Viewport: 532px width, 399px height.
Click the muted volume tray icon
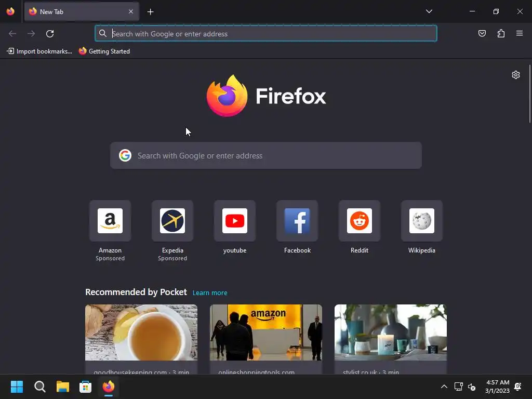[472, 387]
